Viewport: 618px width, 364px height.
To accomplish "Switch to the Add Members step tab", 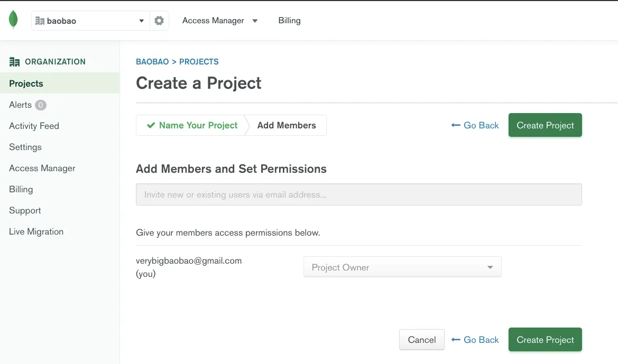I will coord(287,125).
